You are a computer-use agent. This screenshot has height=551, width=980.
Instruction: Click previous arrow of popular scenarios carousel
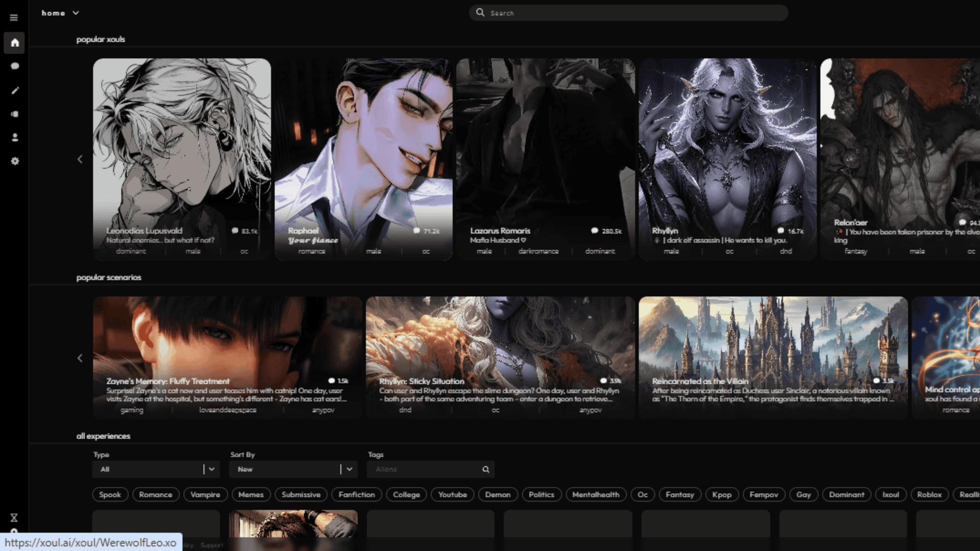pos(80,358)
